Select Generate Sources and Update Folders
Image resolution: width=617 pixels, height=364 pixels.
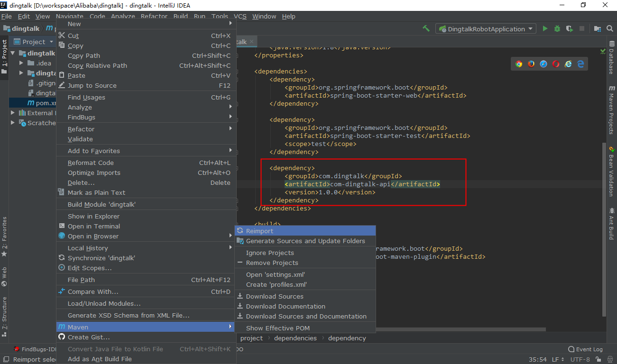305,241
